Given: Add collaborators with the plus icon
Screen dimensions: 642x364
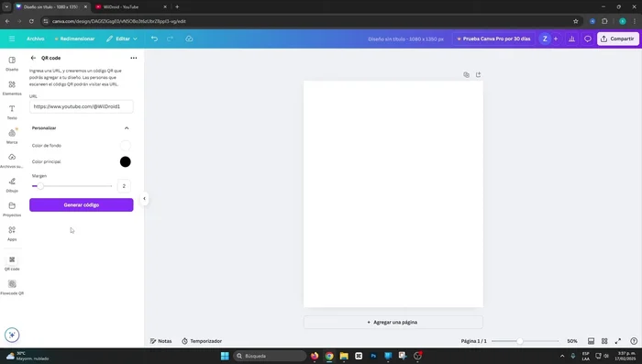Looking at the screenshot, I should pos(556,39).
